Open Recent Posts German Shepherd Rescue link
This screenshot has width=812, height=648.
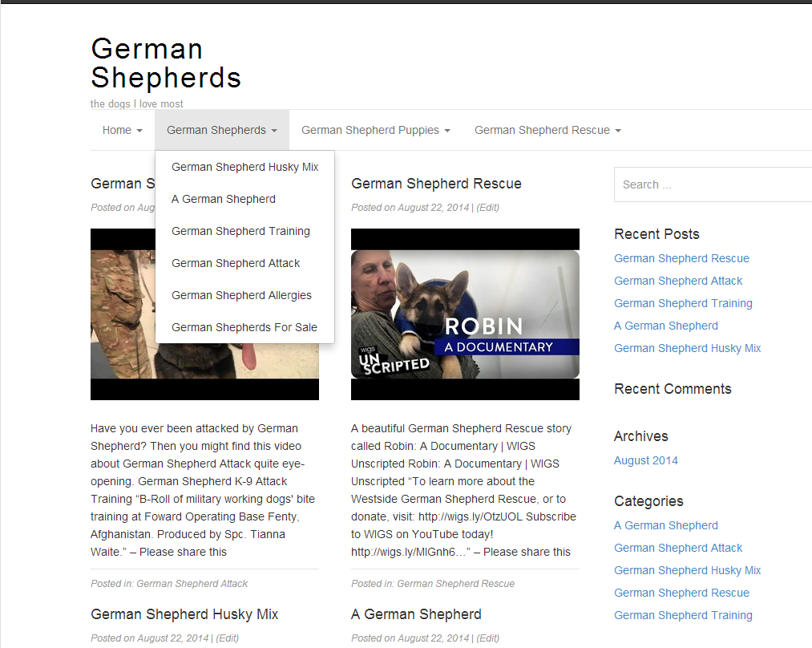pyautogui.click(x=681, y=258)
